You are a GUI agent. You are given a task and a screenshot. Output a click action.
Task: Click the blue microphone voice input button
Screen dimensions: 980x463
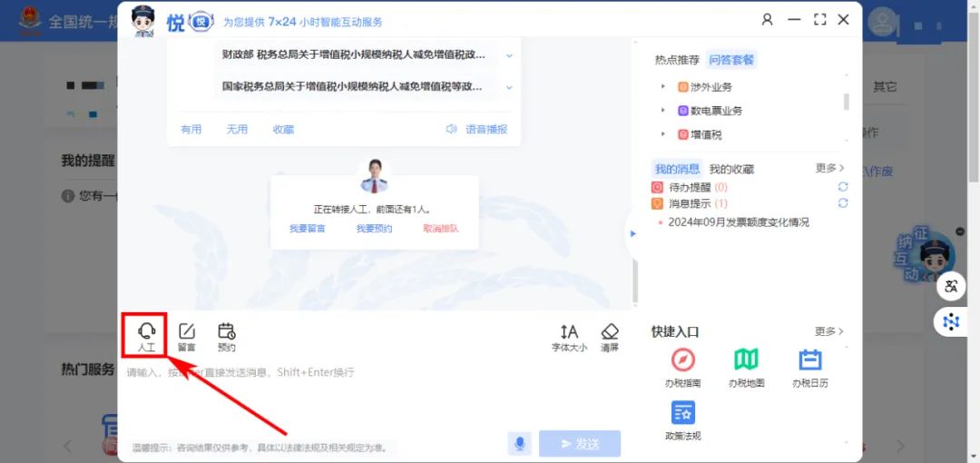(519, 444)
